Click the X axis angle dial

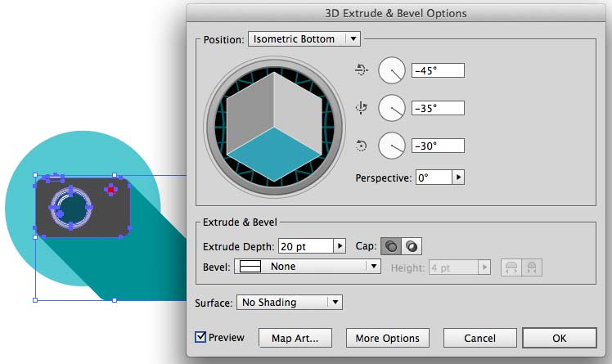tap(392, 70)
